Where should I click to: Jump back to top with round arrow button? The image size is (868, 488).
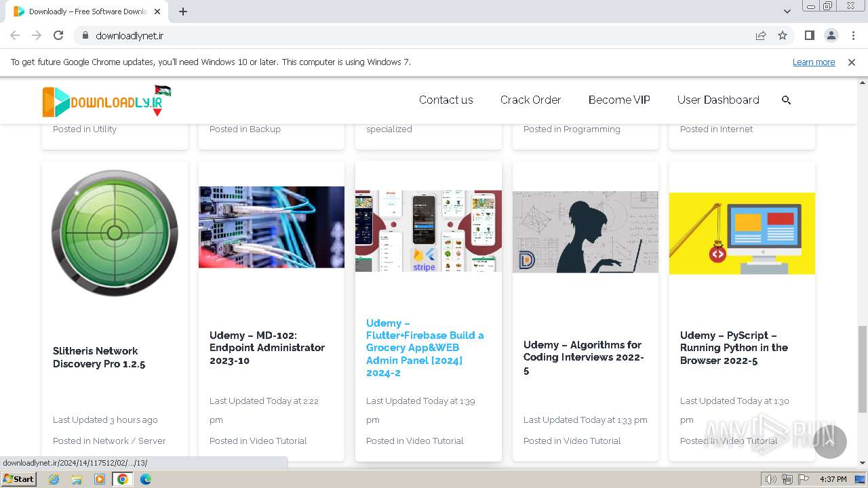(x=830, y=442)
